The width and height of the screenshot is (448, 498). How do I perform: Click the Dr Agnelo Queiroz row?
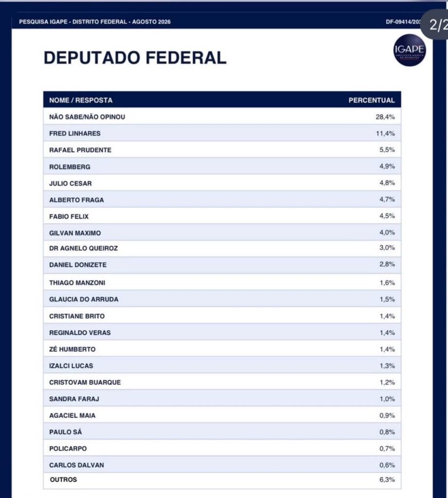tap(222, 249)
